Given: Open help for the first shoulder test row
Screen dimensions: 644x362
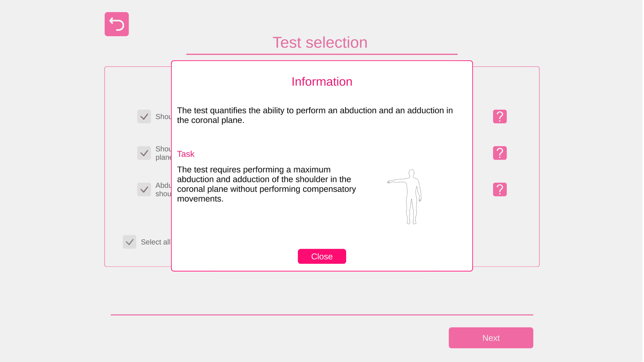Looking at the screenshot, I should (x=499, y=117).
